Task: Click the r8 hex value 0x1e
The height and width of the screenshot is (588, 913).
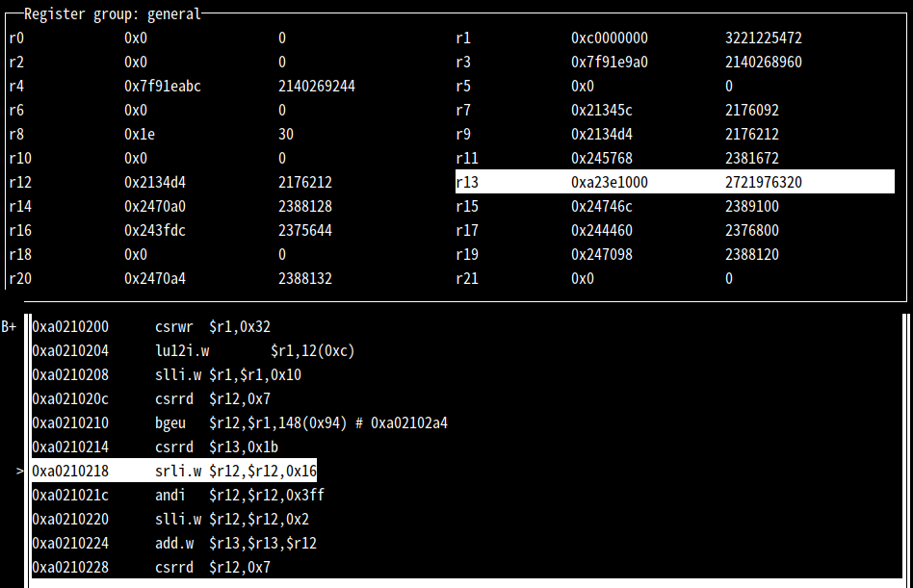Action: pos(140,135)
